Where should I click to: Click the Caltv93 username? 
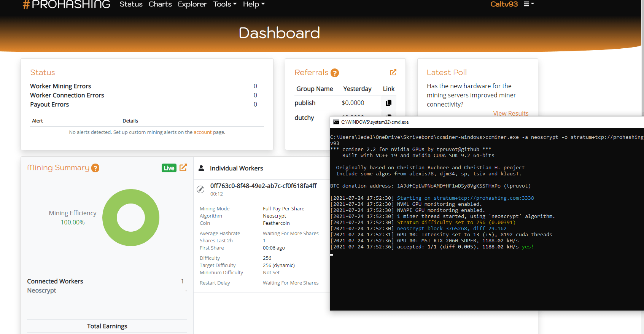pos(504,4)
